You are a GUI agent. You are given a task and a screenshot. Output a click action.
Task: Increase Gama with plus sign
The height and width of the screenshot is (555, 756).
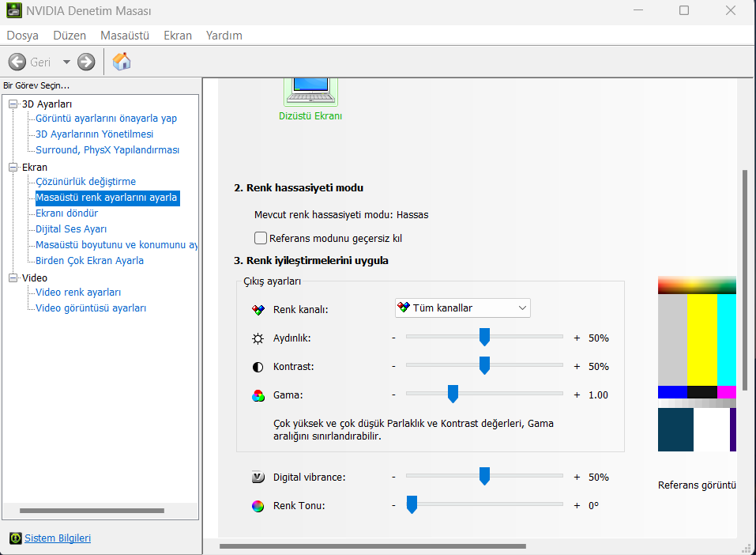(577, 395)
